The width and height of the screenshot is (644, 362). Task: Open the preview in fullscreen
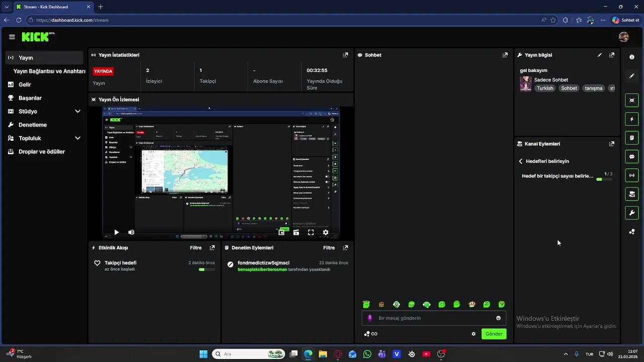pos(310,232)
